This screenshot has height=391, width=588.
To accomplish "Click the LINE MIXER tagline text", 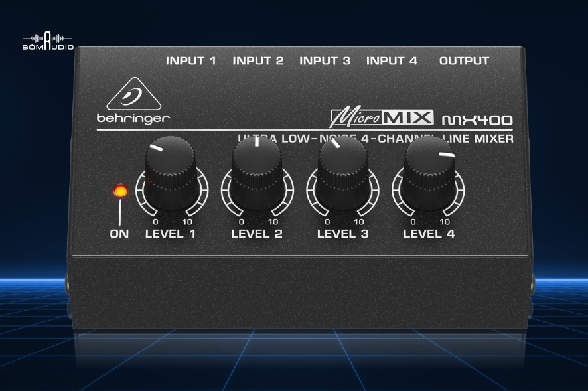I will (x=478, y=139).
